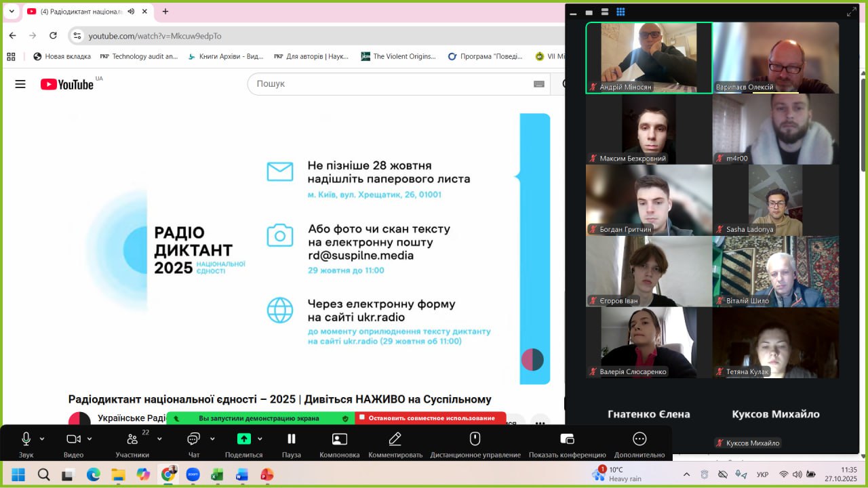868x488 pixels.
Task: Toggle camera with the Видео button
Action: 73,439
